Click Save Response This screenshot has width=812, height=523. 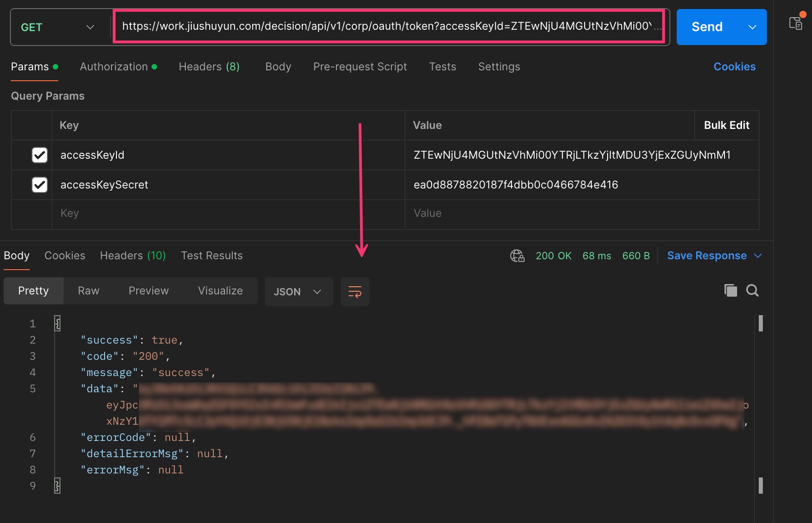pyautogui.click(x=707, y=256)
